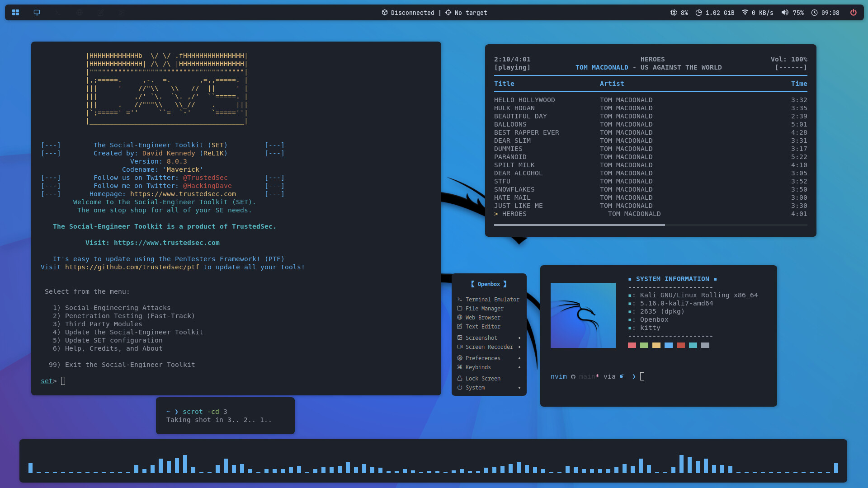Screen dimensions: 868x488
Task: Click the scrot -cd 3 command line
Action: [x=205, y=412]
